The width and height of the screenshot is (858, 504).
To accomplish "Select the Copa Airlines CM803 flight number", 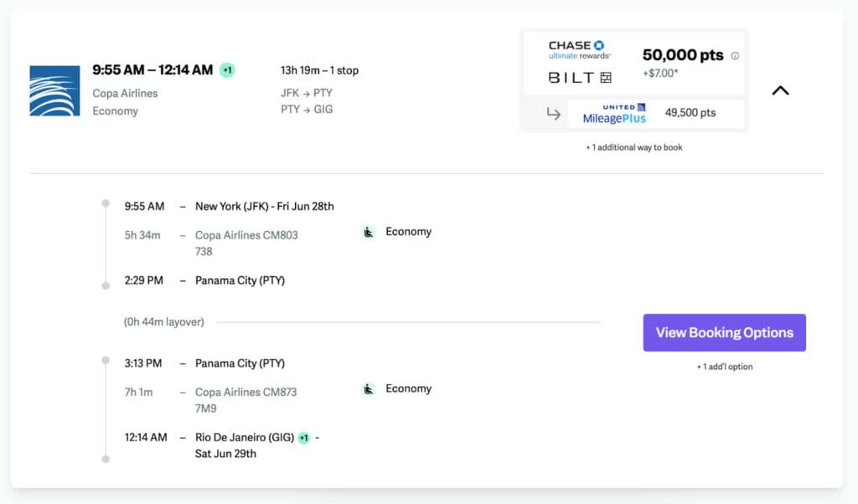I will click(x=246, y=235).
